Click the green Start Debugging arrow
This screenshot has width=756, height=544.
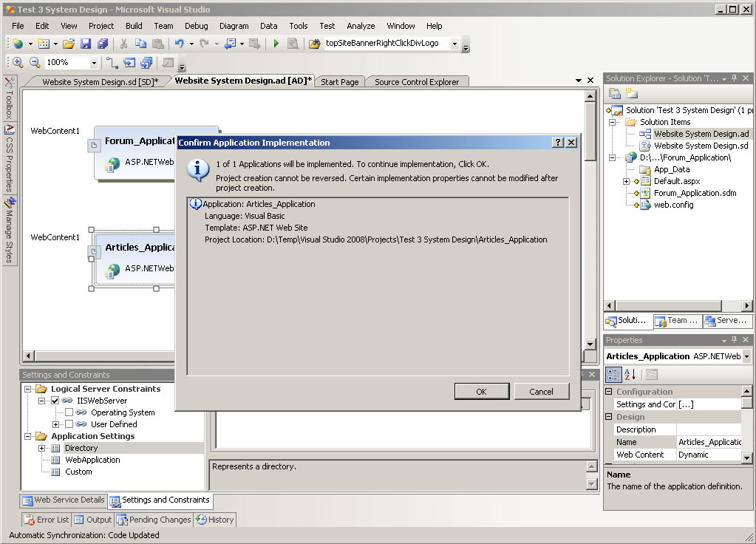(276, 44)
